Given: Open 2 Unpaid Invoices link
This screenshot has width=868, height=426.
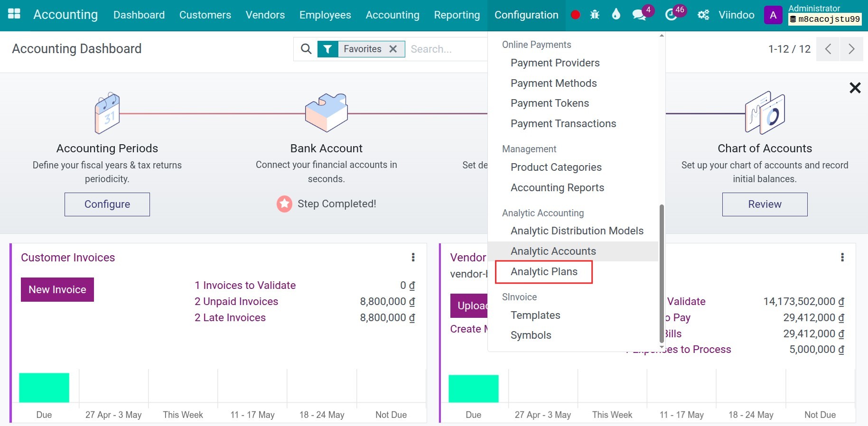Looking at the screenshot, I should [x=236, y=301].
